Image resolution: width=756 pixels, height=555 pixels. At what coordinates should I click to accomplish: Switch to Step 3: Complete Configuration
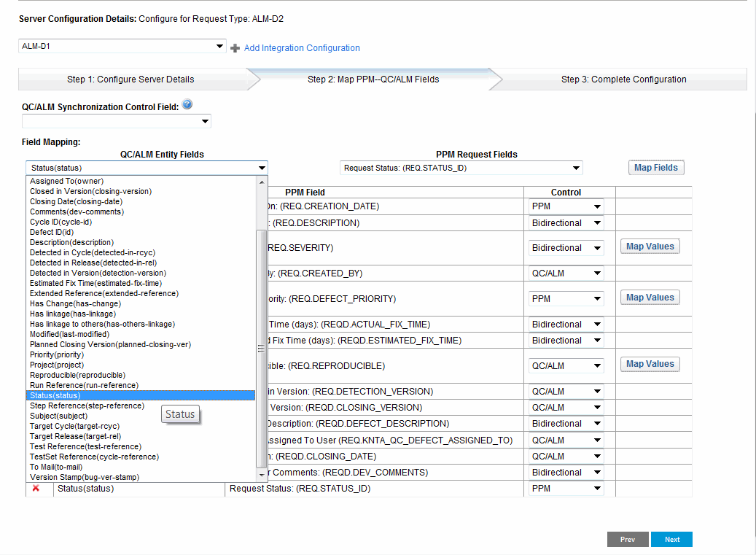(x=623, y=79)
